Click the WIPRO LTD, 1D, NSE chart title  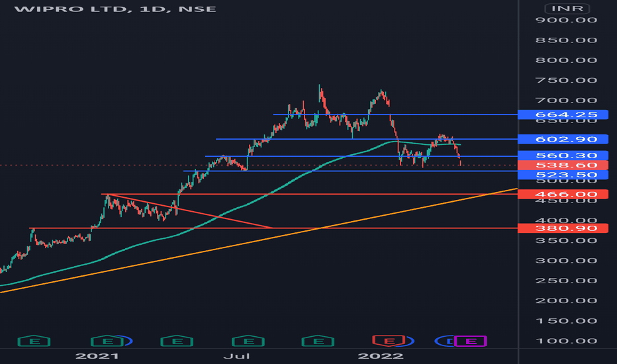pyautogui.click(x=115, y=9)
